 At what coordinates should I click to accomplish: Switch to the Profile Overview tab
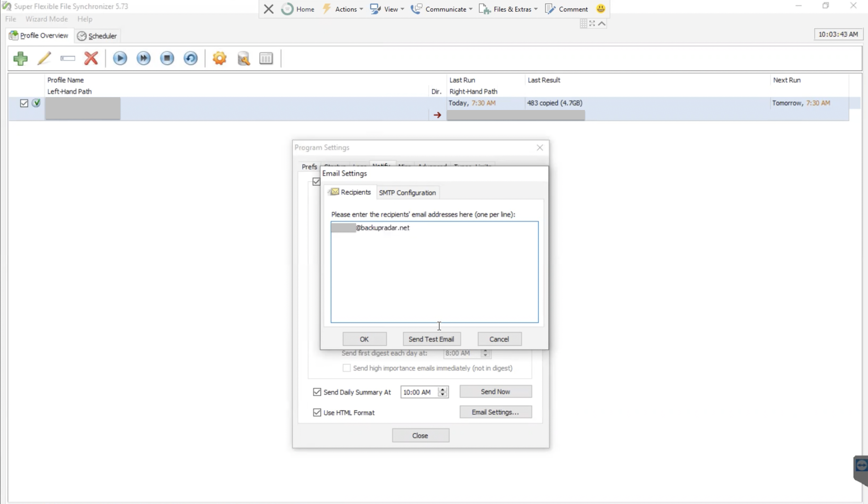tap(39, 36)
